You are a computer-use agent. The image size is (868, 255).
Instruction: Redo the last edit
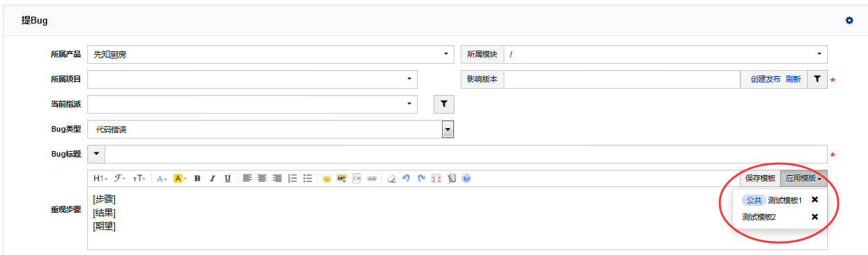coord(421,178)
